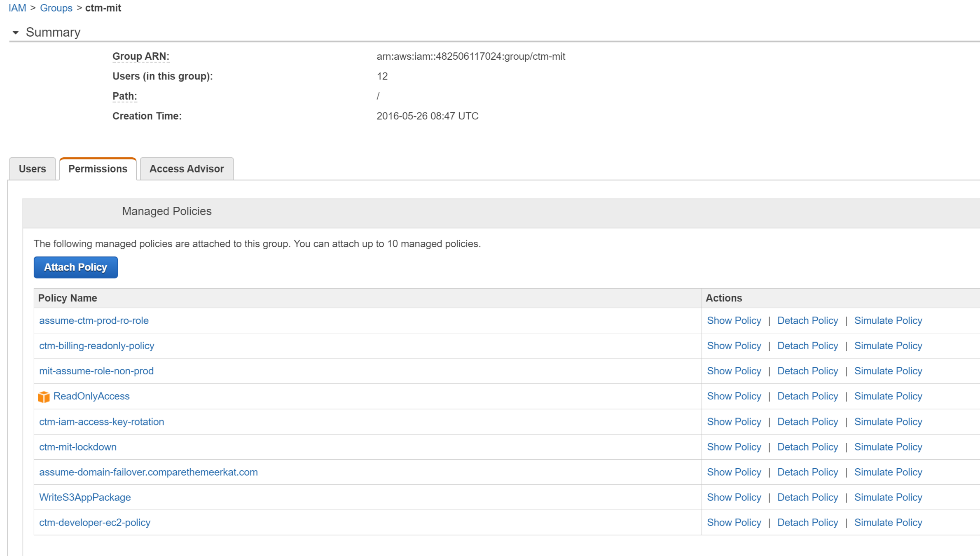Screen dimensions: 980x556
Task: Open assume-domain-failover.comparethemeerkat.com policy
Action: point(148,472)
